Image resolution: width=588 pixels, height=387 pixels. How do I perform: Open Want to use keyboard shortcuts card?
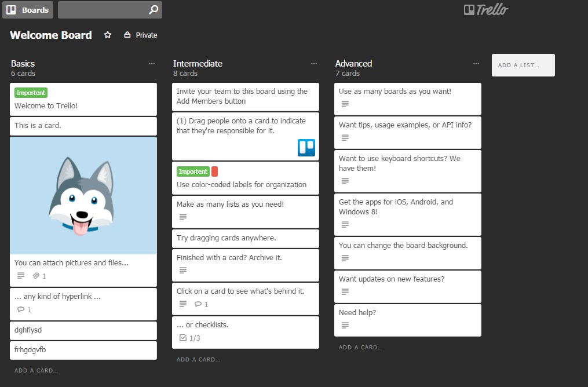(x=408, y=171)
